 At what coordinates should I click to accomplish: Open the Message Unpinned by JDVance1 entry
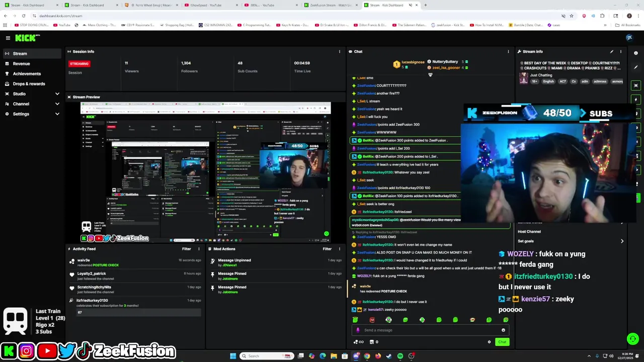[x=276, y=262]
